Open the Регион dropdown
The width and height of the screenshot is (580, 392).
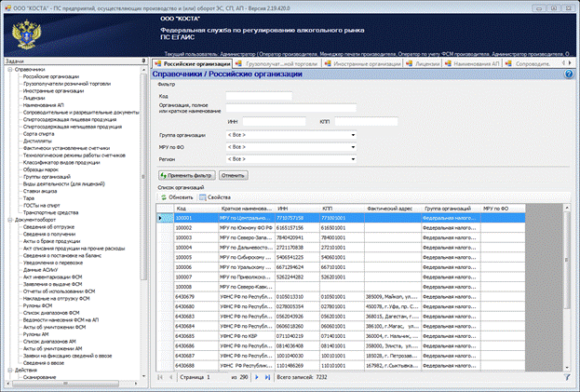point(353,159)
